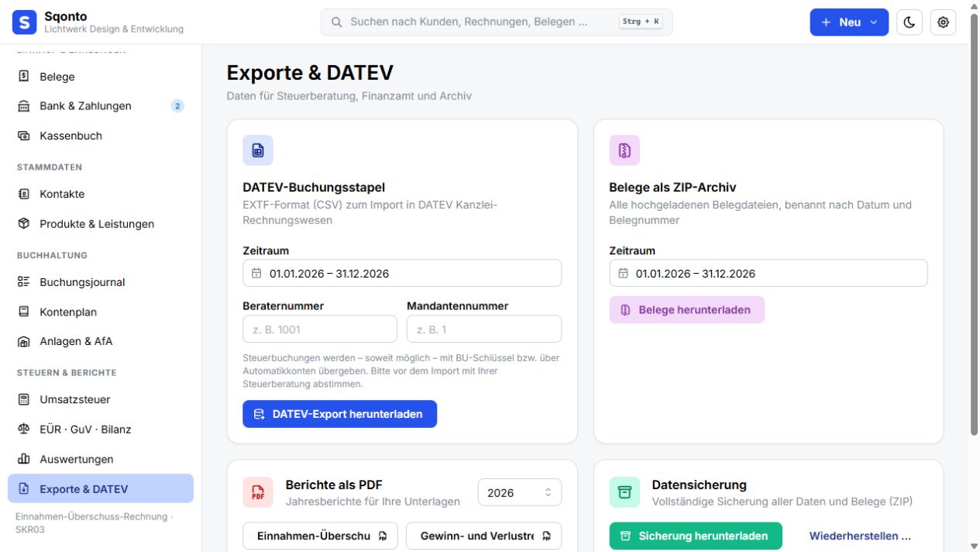
Task: Click the STAMMDATEN section label
Action: pos(50,167)
